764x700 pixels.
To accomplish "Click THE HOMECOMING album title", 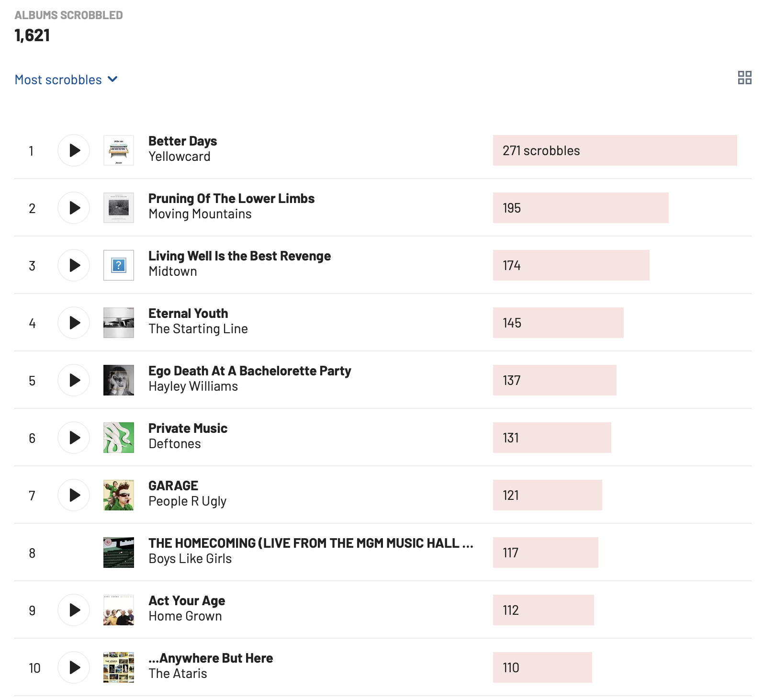I will click(x=310, y=543).
